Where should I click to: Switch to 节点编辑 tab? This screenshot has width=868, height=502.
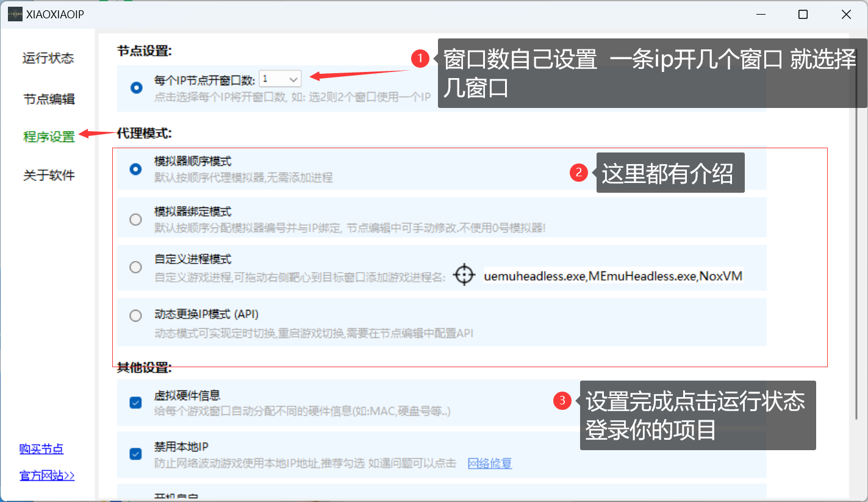pos(49,99)
